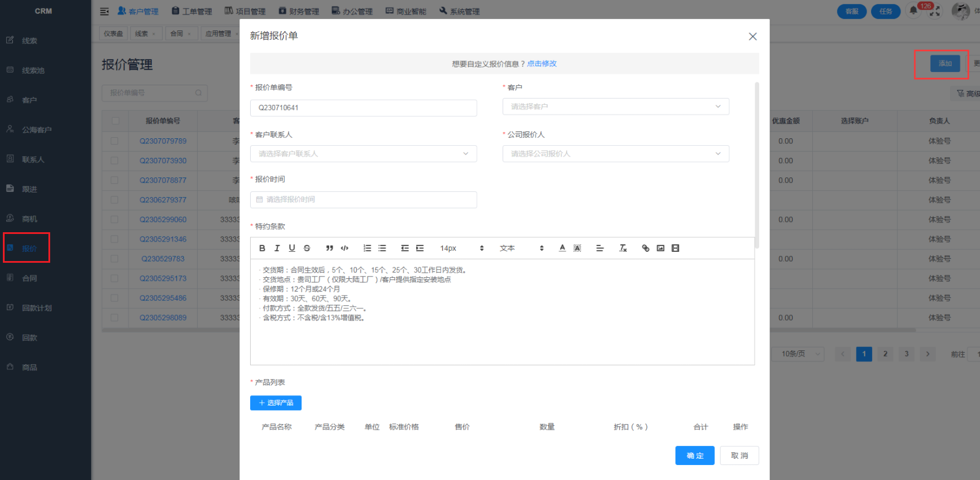Insert blockquote in the editor
The height and width of the screenshot is (480, 980).
(330, 248)
